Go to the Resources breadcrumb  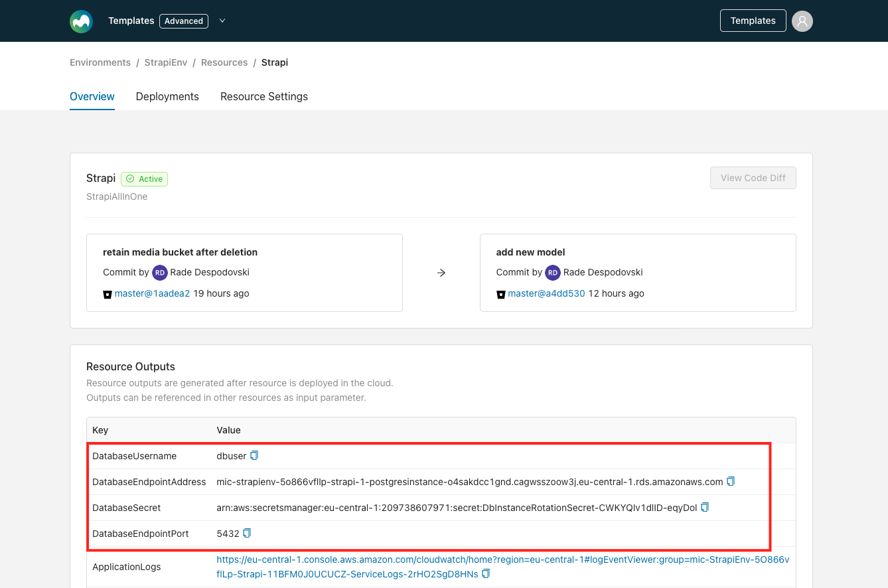pos(224,62)
